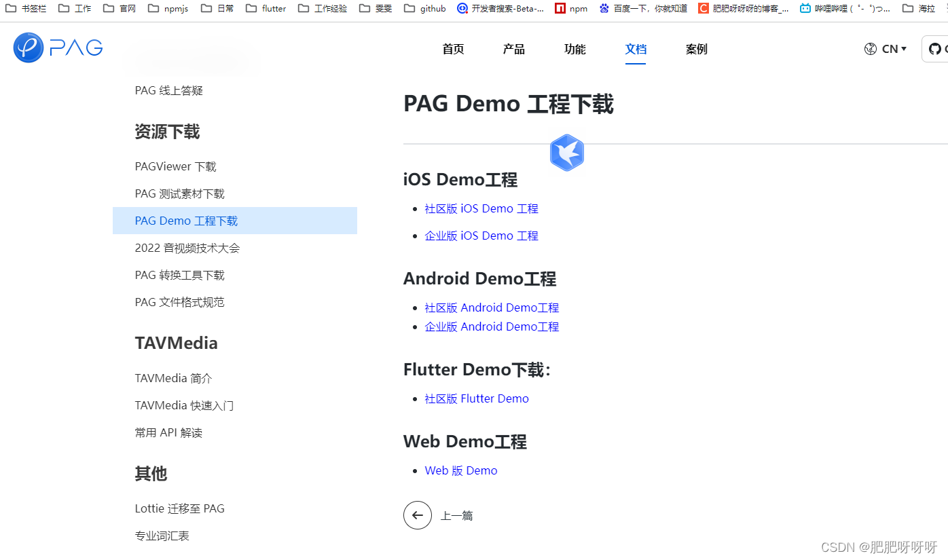Go to 首页 in the top navigation
This screenshot has height=560, width=948.
click(453, 49)
